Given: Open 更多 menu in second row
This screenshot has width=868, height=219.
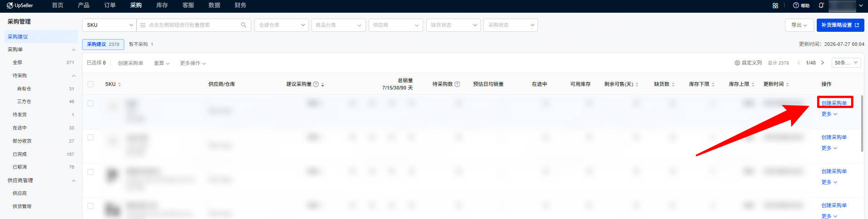Looking at the screenshot, I should 829,148.
